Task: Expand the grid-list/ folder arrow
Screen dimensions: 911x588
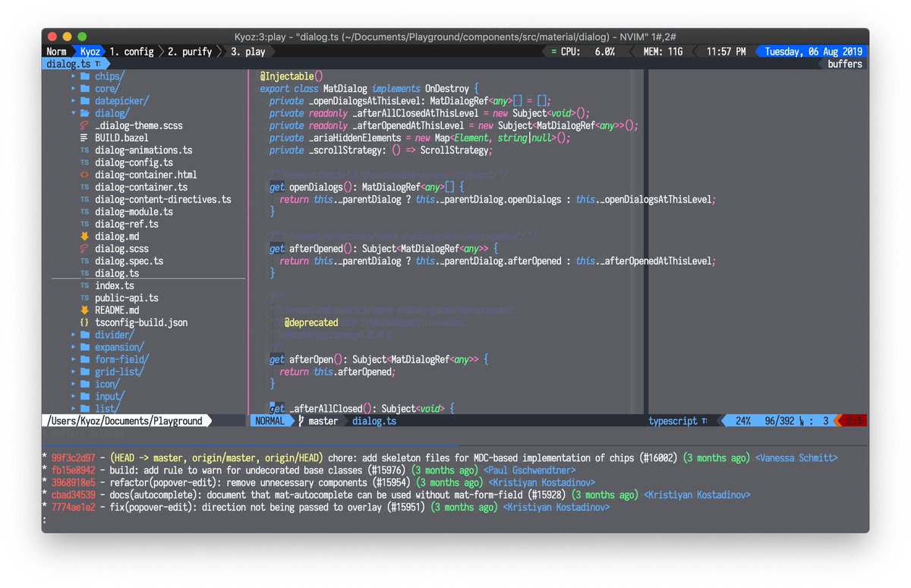Action: 74,372
